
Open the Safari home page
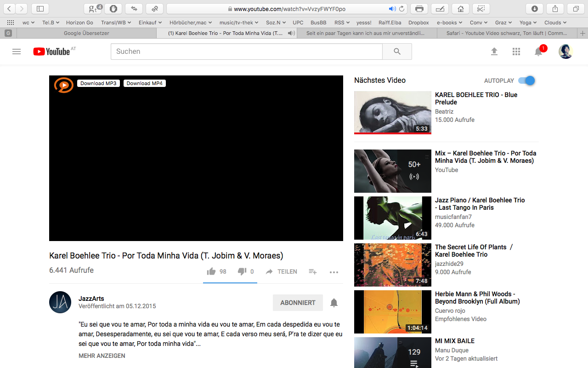[460, 9]
